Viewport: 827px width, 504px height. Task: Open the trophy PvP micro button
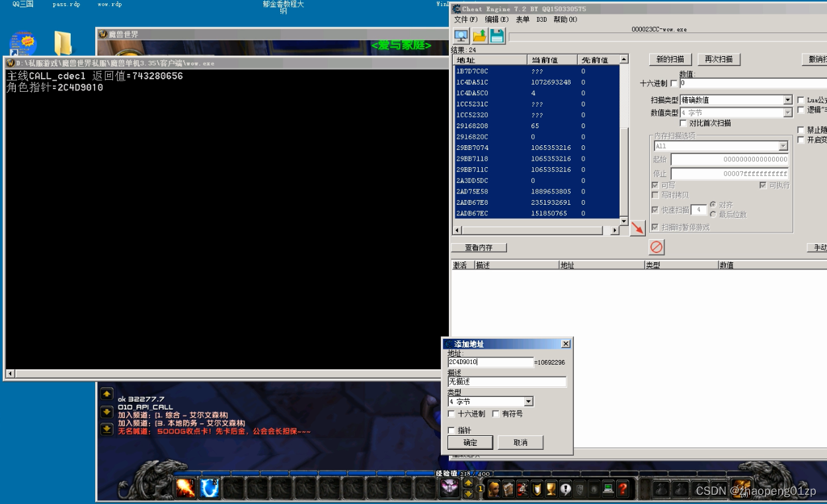[x=551, y=489]
